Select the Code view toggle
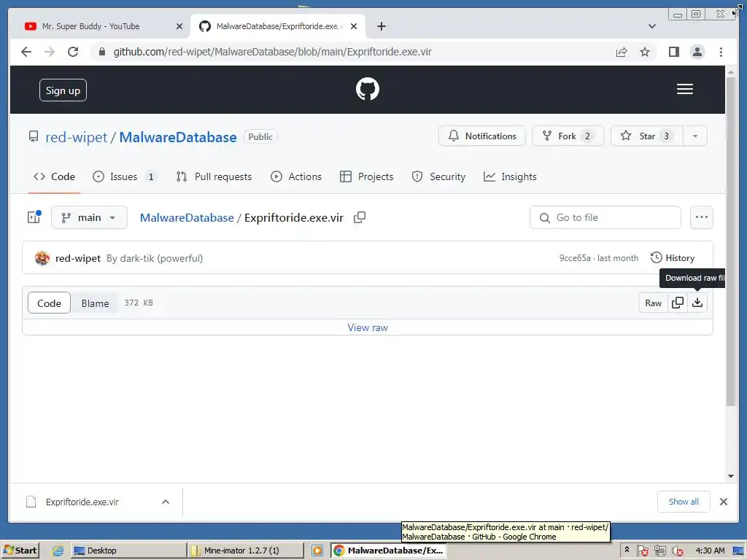This screenshot has width=747, height=560. pos(49,303)
